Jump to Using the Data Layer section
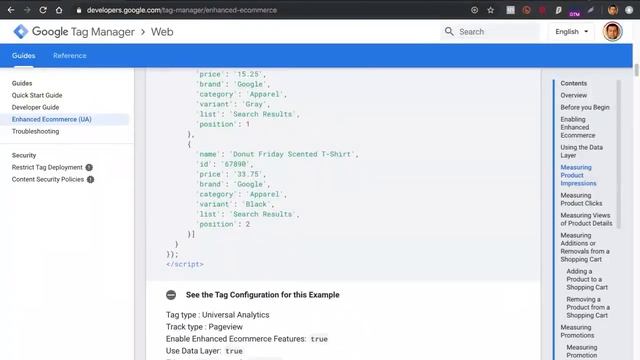 click(581, 151)
